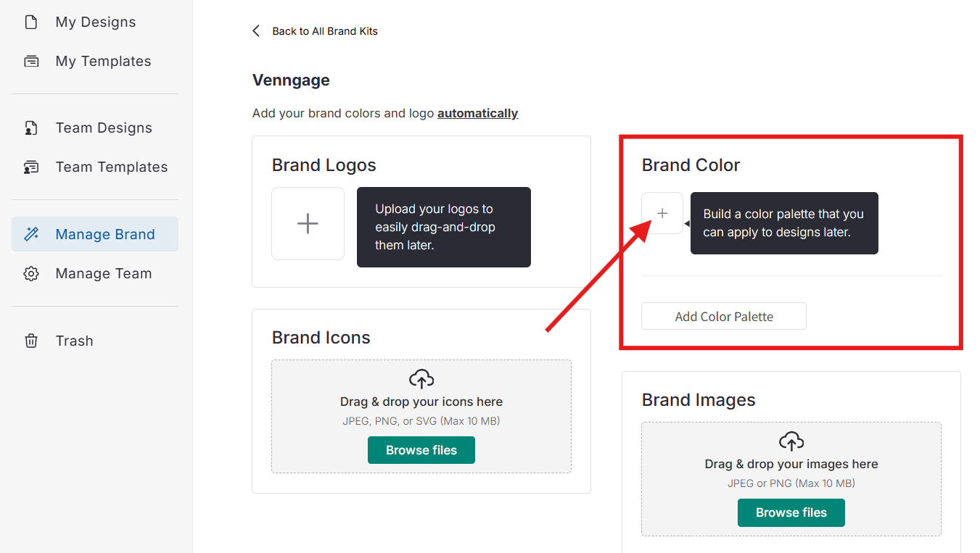This screenshot has height=553, width=980.
Task: Select the Team Templates sidebar icon
Action: click(x=31, y=167)
